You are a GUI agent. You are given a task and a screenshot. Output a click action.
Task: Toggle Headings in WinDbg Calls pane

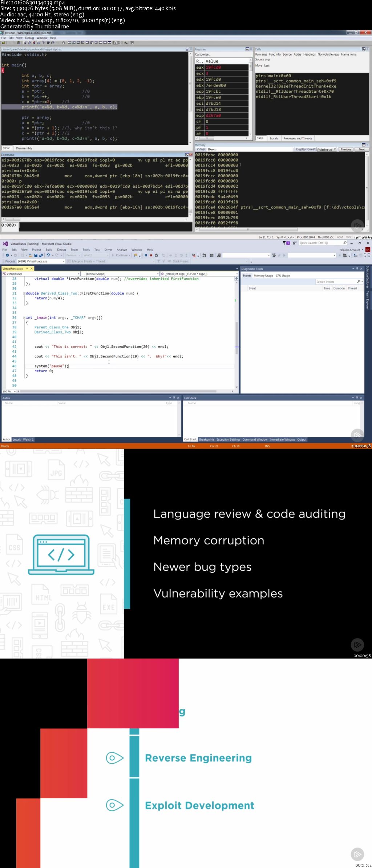(x=310, y=55)
